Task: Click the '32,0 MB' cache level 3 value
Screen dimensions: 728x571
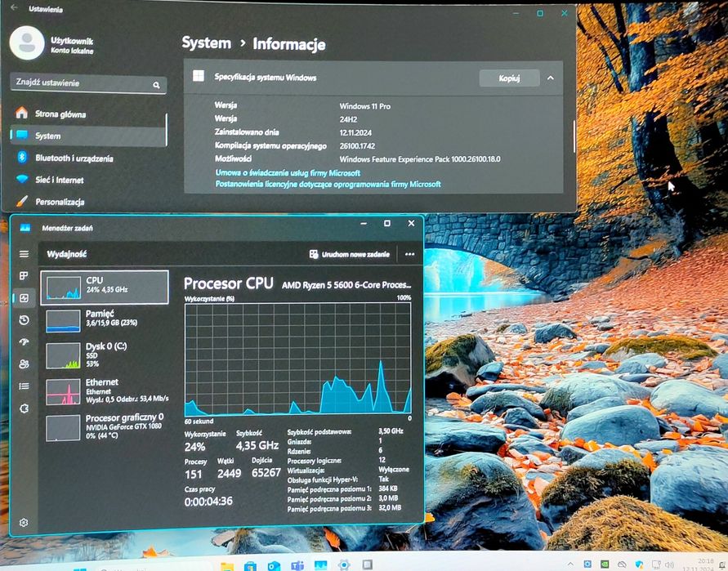Action: coord(390,507)
